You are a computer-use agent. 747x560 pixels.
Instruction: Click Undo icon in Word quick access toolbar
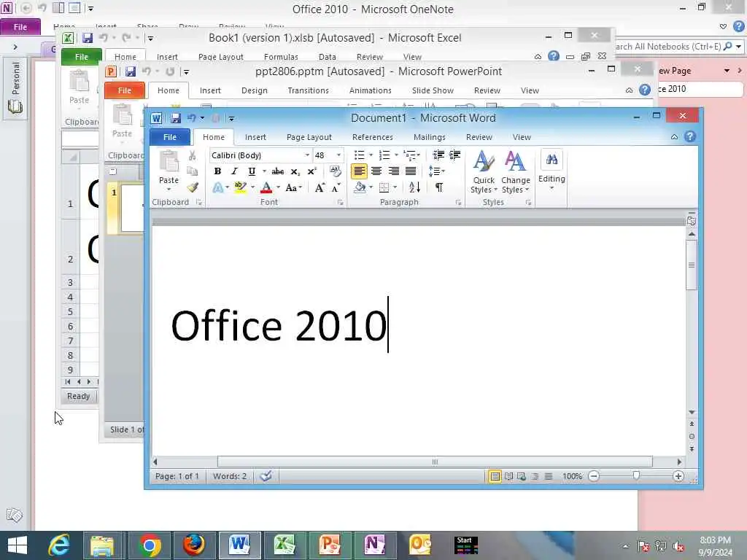click(x=192, y=117)
